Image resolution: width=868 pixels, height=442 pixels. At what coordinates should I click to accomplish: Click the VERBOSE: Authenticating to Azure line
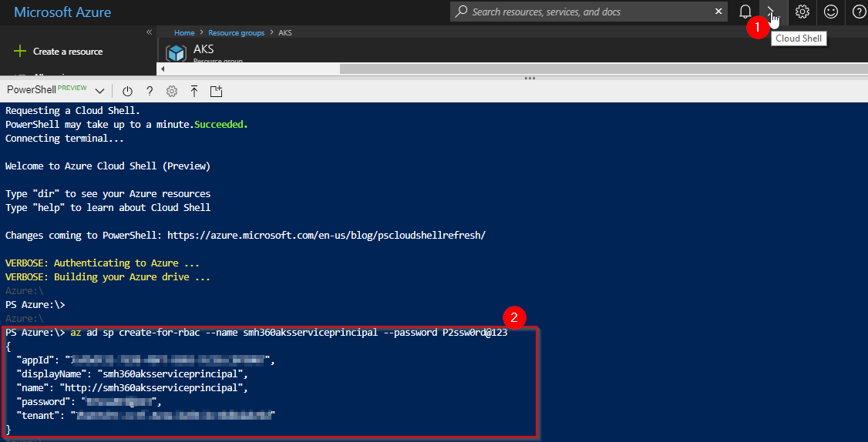coord(102,263)
